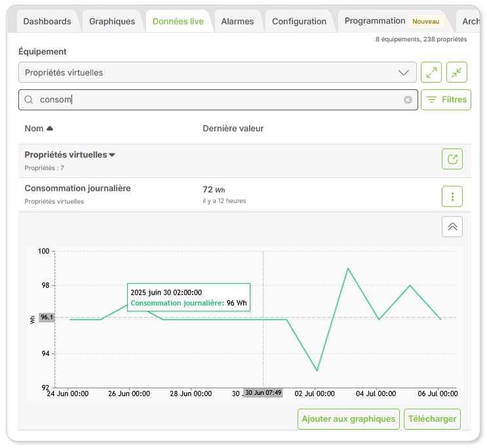Click the magnifier search icon
The image size is (487, 448).
(29, 100)
